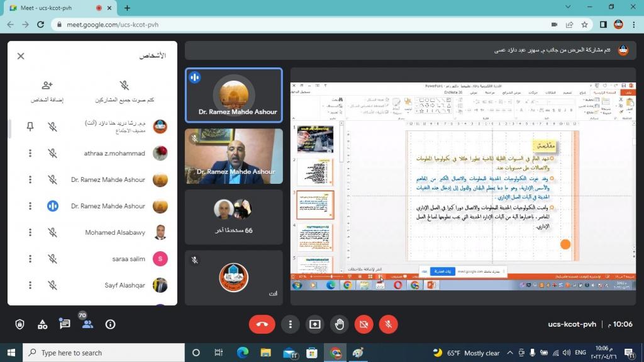Mute saraa salim's microphone

[x=53, y=259]
